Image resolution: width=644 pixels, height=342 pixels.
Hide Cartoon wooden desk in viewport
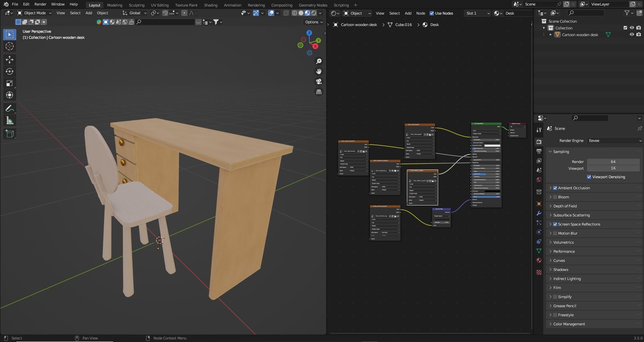pyautogui.click(x=632, y=35)
